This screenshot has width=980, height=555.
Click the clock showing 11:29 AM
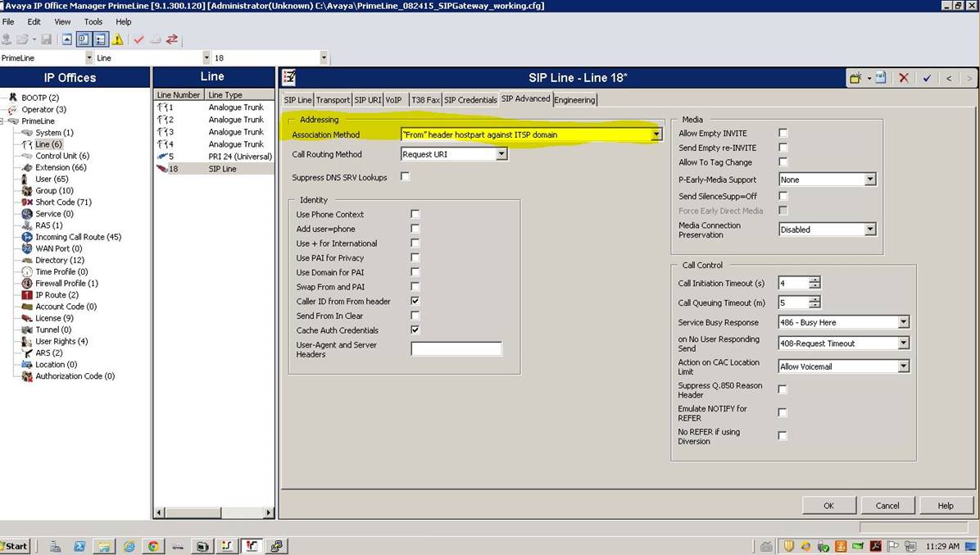942,546
